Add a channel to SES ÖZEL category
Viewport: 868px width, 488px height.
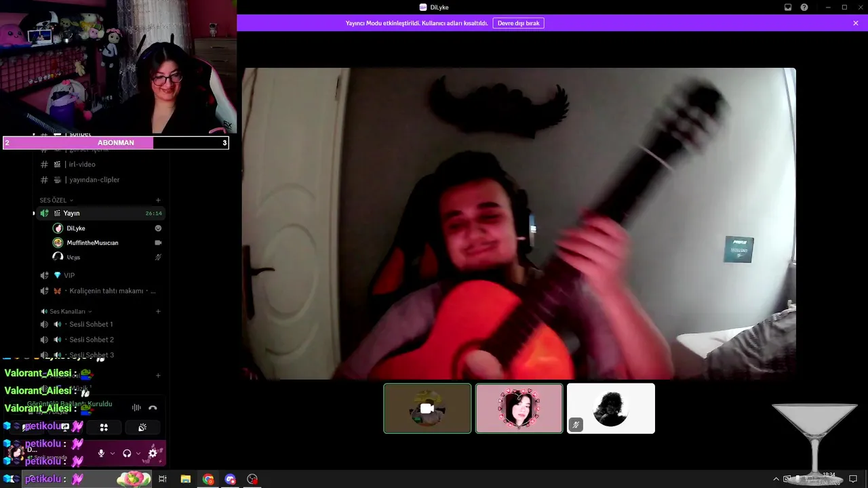pos(158,200)
